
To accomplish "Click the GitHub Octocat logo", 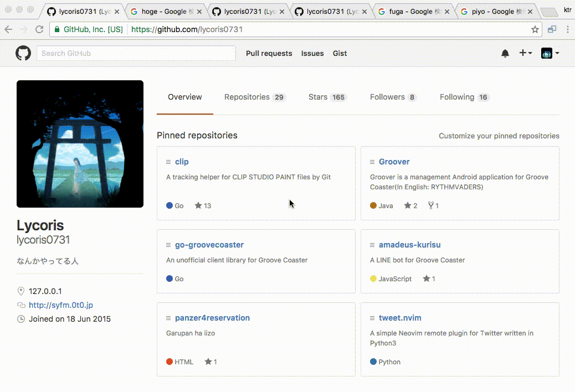I will (23, 53).
